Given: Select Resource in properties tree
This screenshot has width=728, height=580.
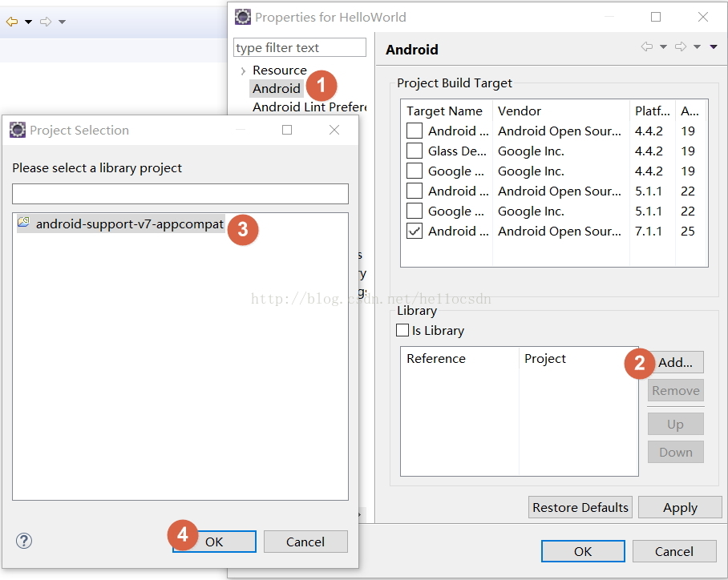Looking at the screenshot, I should [x=280, y=70].
